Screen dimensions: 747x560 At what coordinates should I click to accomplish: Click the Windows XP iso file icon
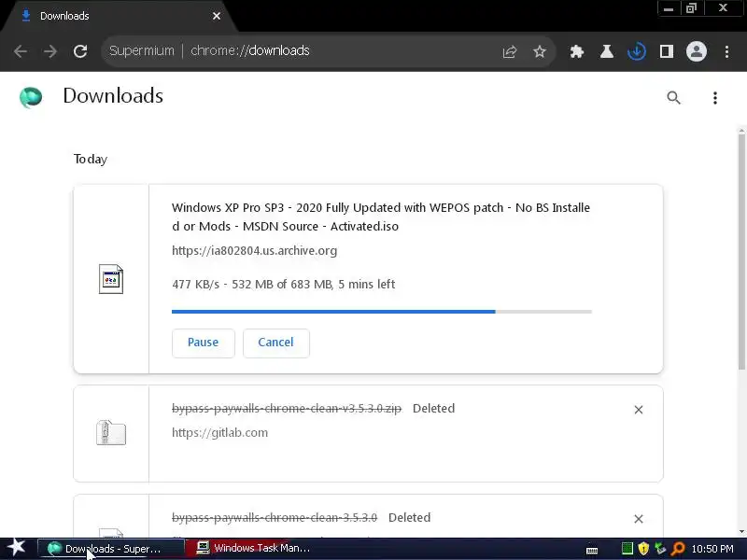[111, 278]
